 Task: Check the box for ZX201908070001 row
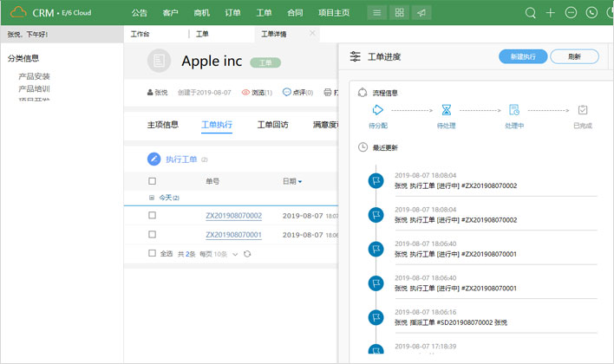pos(153,235)
